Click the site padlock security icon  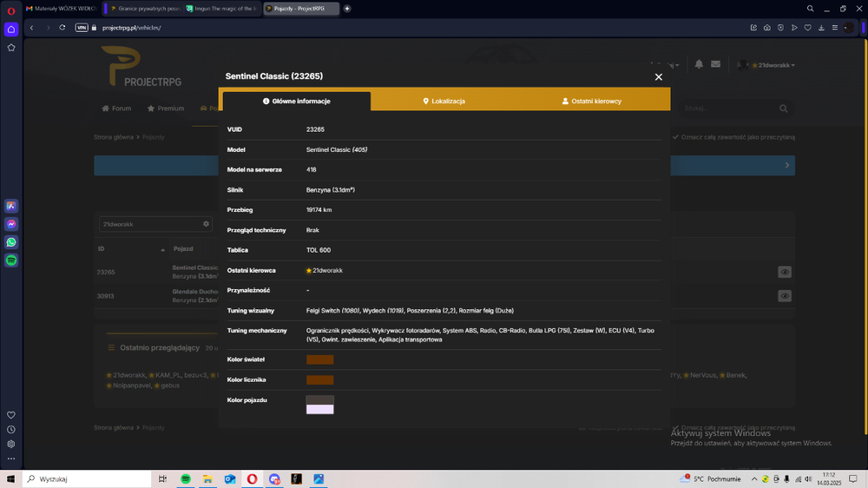coord(94,28)
